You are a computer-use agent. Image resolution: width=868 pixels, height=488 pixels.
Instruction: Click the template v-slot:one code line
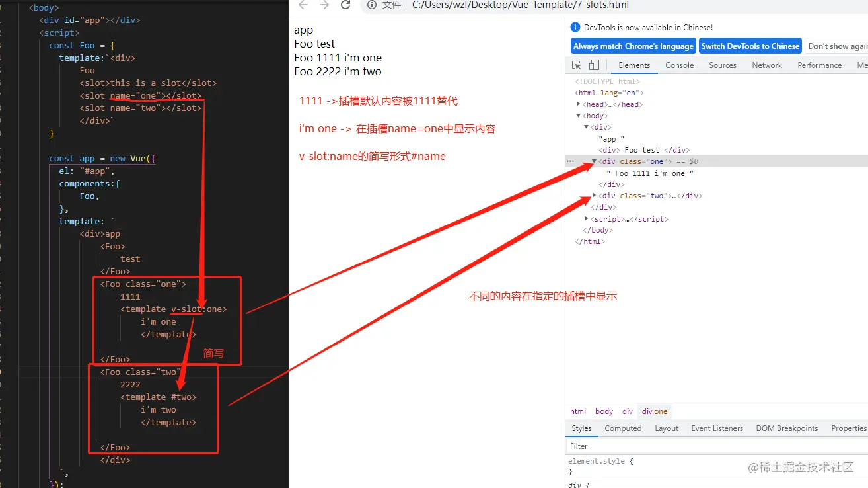(174, 309)
